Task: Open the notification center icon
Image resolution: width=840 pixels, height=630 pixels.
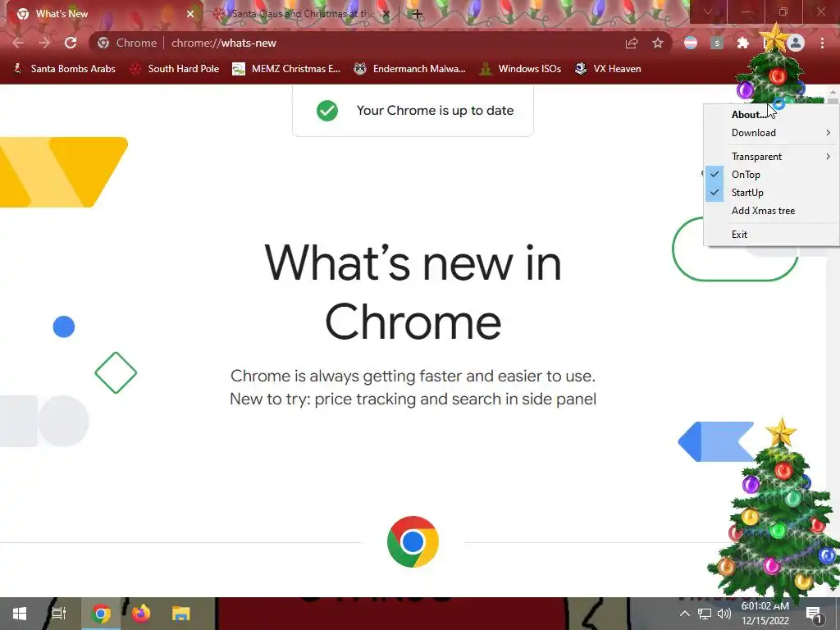Action: (x=815, y=614)
